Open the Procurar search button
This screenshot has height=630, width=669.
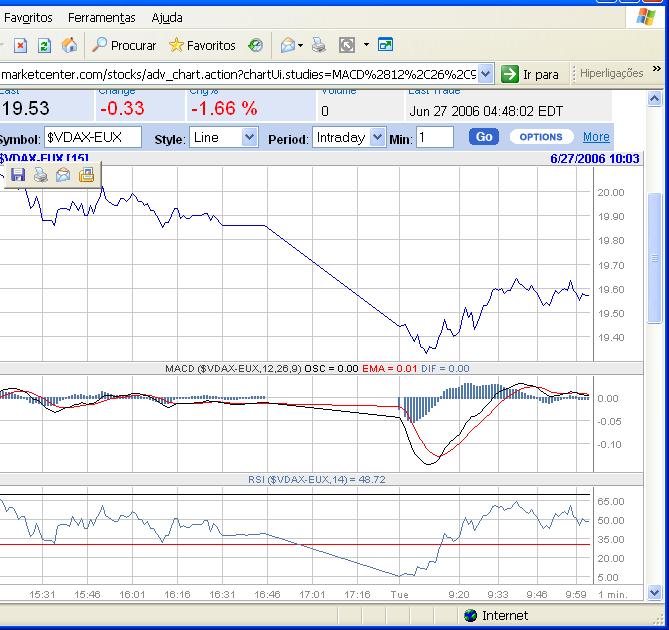[124, 45]
